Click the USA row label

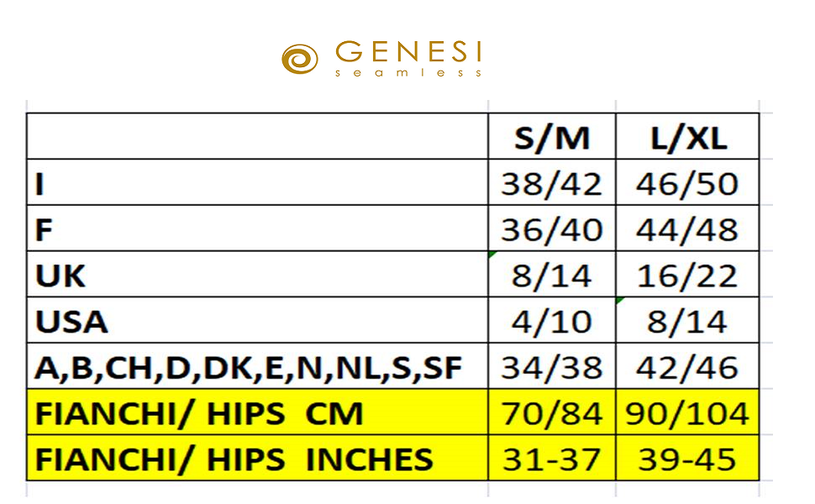[71, 320]
